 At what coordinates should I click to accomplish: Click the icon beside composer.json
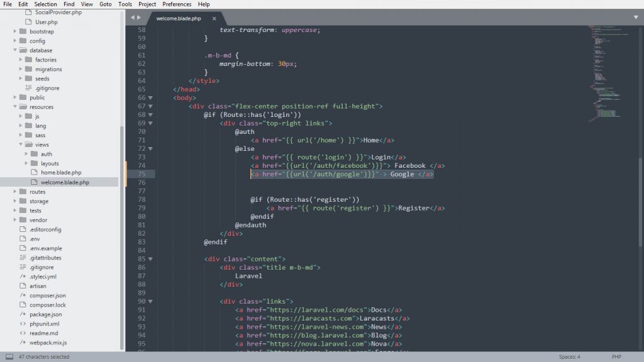point(23,295)
